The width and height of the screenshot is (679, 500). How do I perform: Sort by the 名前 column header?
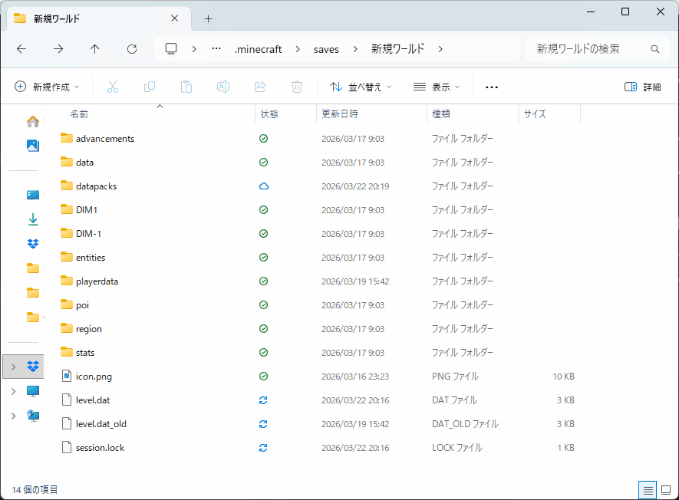[x=79, y=114]
